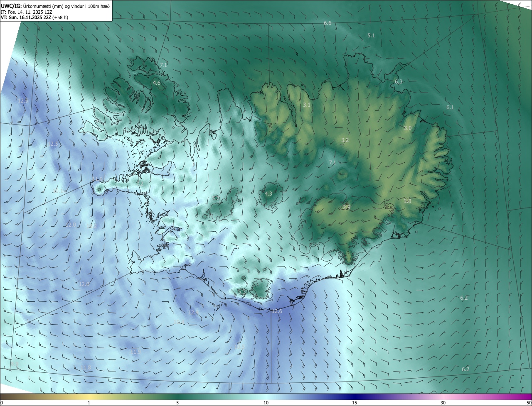Click the 2.9 value label
The height and width of the screenshot is (406, 532).
point(347,208)
